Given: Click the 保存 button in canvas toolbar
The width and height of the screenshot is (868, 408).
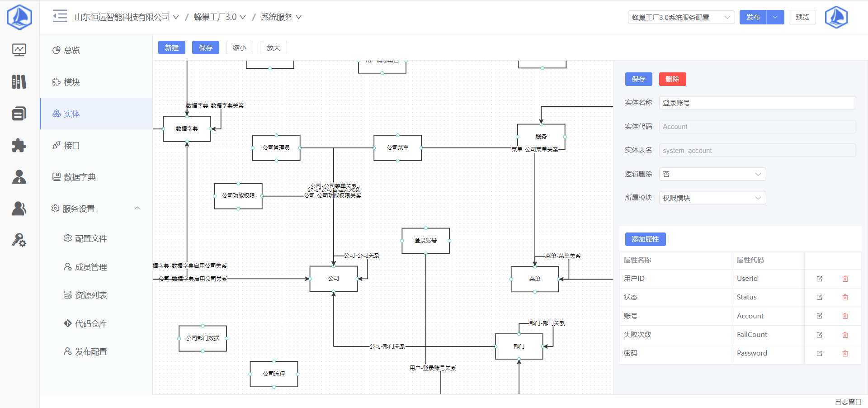Looking at the screenshot, I should pyautogui.click(x=206, y=47).
